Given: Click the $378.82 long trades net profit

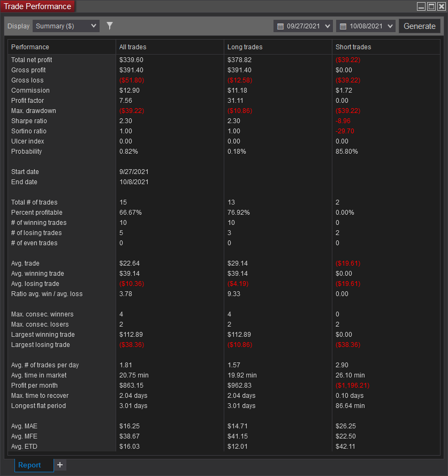Looking at the screenshot, I should (239, 60).
